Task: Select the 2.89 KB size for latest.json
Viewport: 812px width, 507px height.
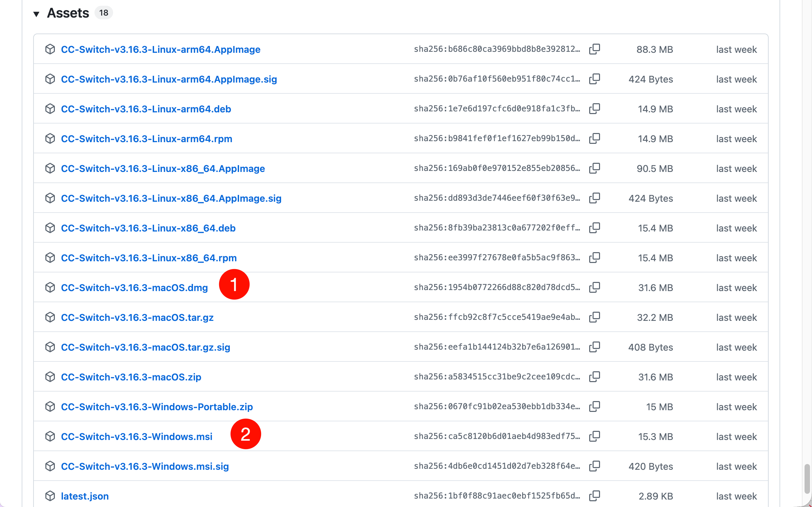Action: coord(656,496)
